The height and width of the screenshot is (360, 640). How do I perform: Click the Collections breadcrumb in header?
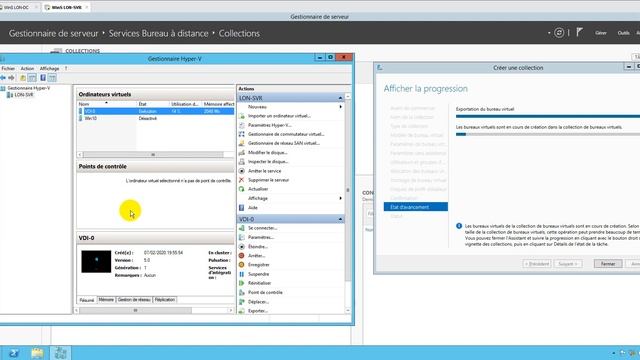[x=239, y=33]
